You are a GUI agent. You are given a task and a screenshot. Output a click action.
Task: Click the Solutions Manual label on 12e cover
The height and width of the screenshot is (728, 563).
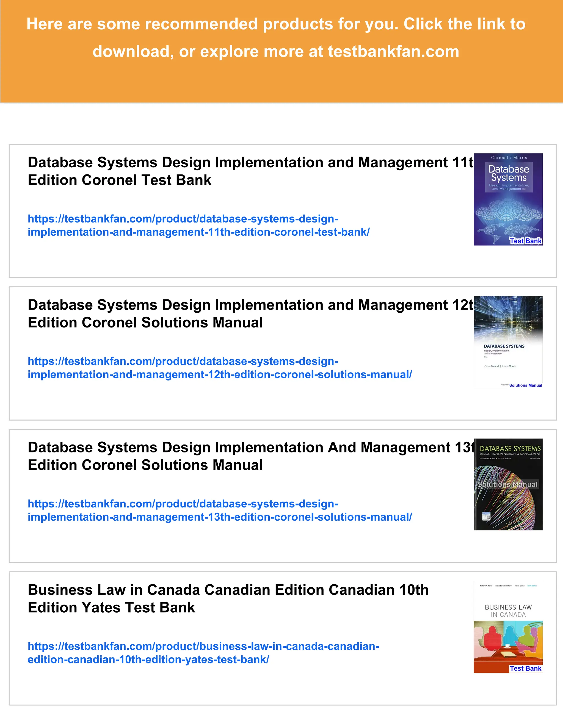525,385
